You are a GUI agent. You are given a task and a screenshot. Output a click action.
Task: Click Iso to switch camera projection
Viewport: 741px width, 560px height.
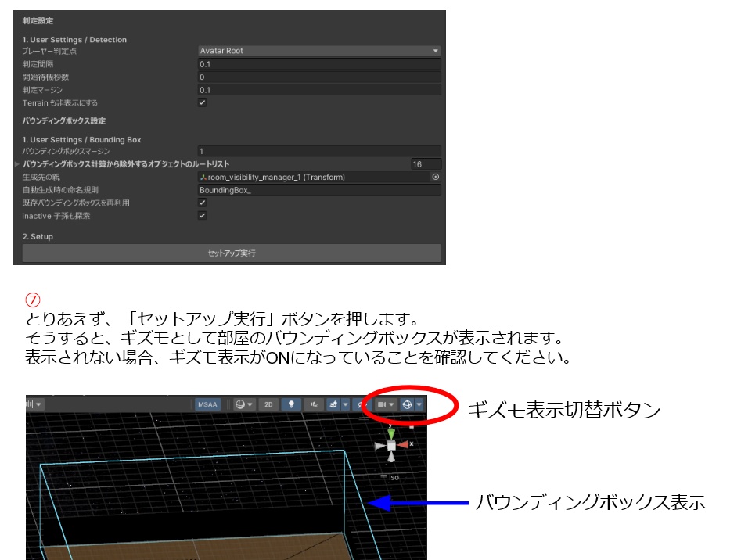tap(395, 477)
